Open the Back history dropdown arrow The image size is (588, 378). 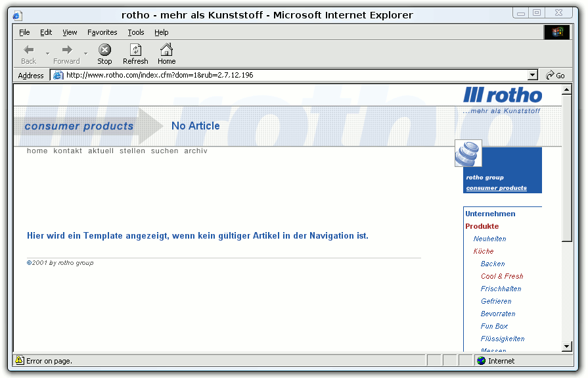(x=47, y=54)
